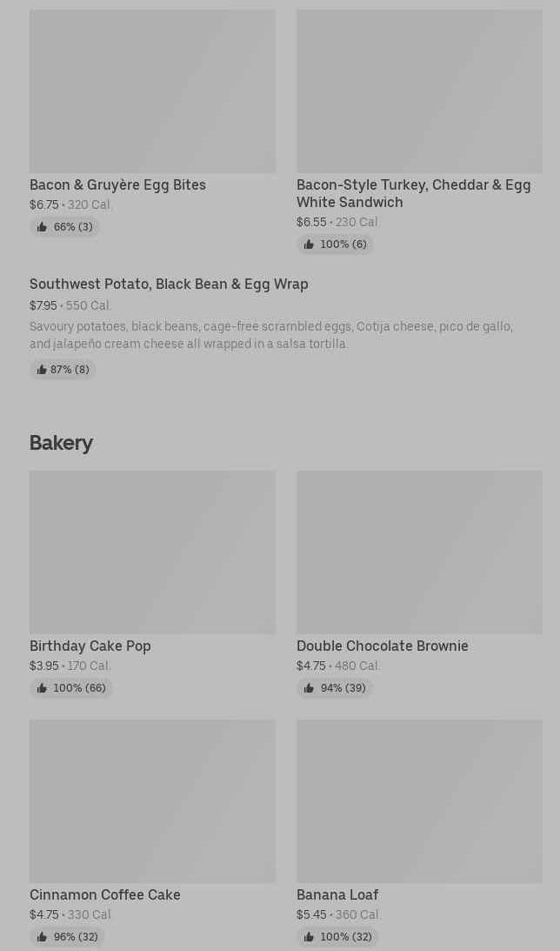The width and height of the screenshot is (560, 951).
Task: Click the Banana Loaf item name
Action: click(x=337, y=894)
